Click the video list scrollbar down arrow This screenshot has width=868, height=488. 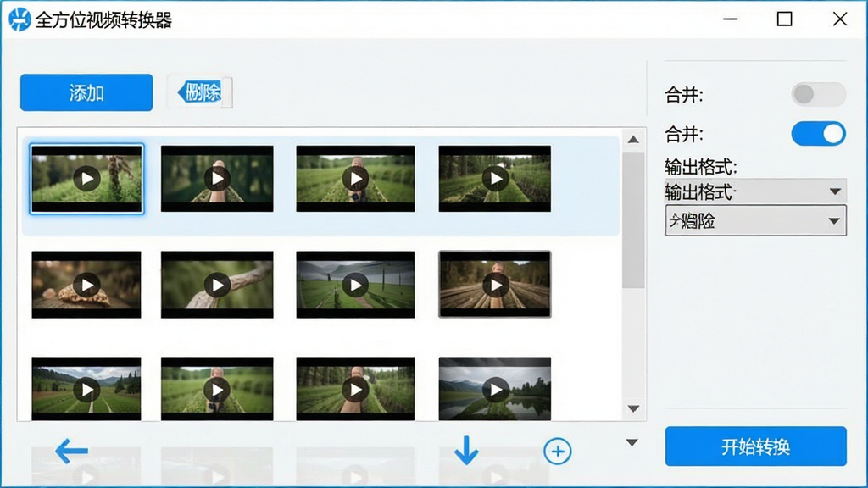pos(633,409)
